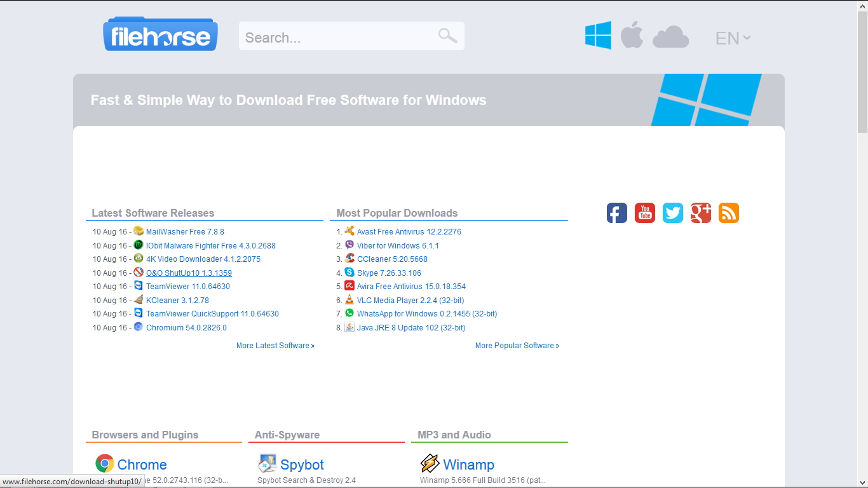Image resolution: width=868 pixels, height=488 pixels.
Task: Visit the FileHorse YouTube channel icon
Action: tap(644, 213)
